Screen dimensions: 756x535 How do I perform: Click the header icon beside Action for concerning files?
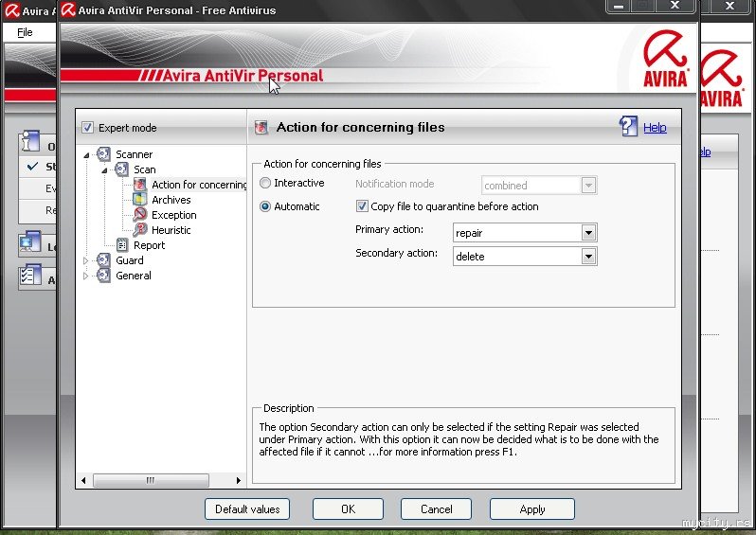261,128
